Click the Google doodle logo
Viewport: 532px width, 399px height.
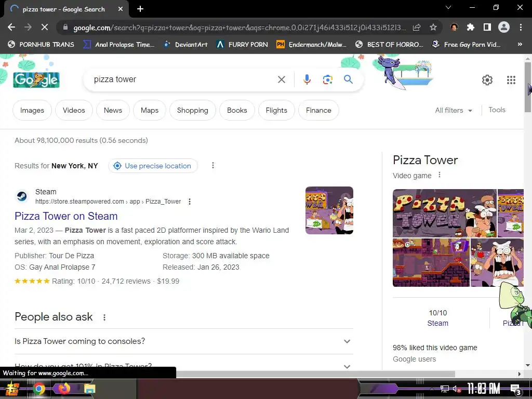(36, 80)
